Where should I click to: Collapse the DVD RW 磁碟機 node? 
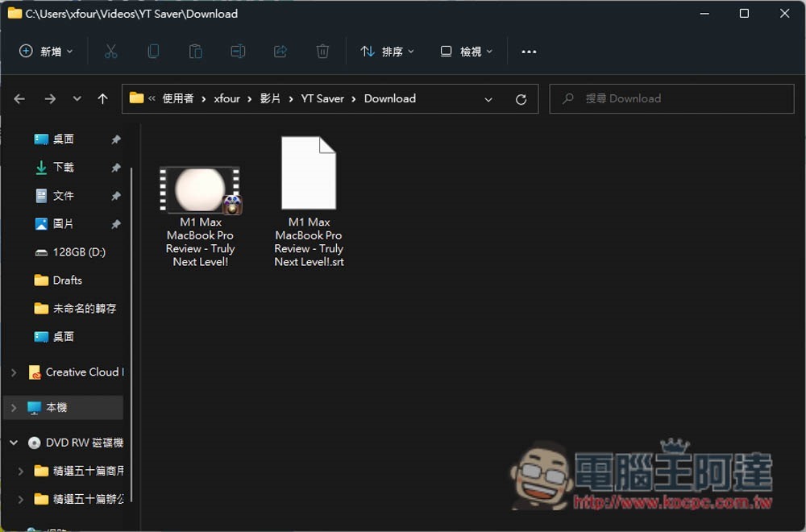pyautogui.click(x=14, y=443)
